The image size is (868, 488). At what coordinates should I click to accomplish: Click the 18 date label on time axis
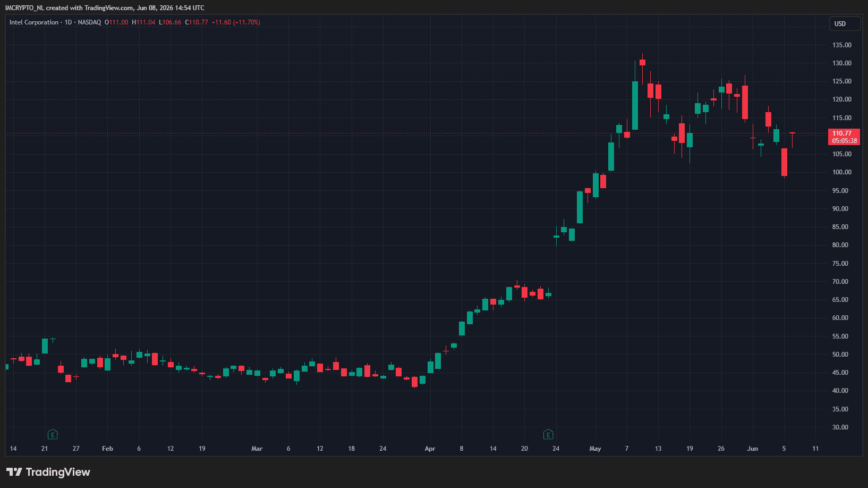click(352, 449)
